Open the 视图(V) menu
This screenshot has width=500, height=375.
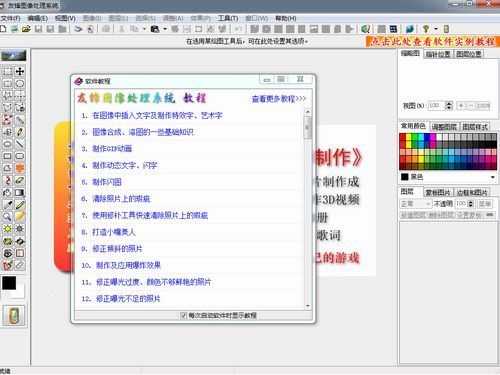[x=65, y=18]
